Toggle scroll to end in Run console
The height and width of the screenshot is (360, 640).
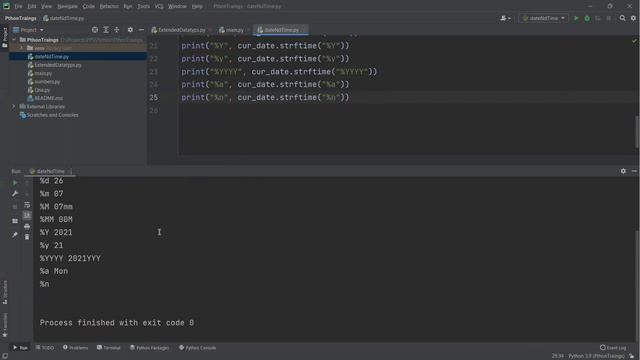pyautogui.click(x=27, y=215)
